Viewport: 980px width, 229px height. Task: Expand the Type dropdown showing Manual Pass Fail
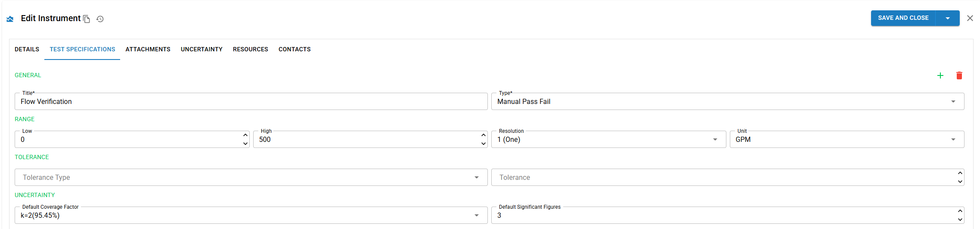pyautogui.click(x=728, y=101)
